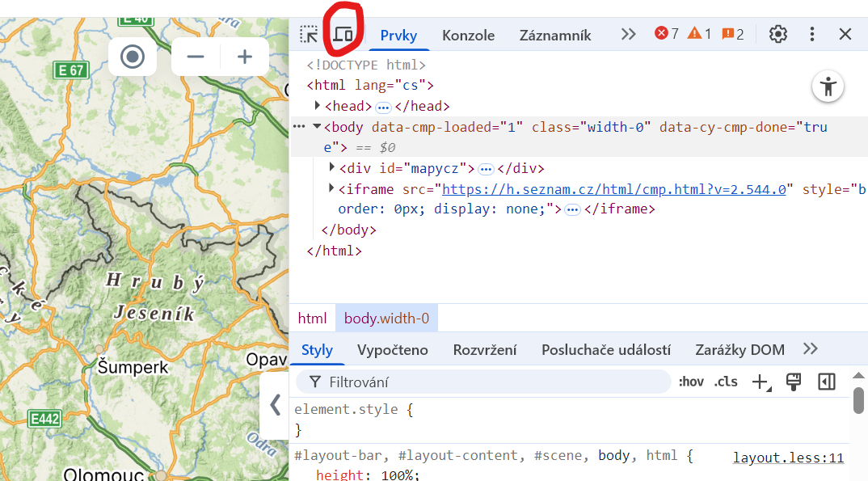
Task: Open the accessibility tree toggle button
Action: point(828,86)
